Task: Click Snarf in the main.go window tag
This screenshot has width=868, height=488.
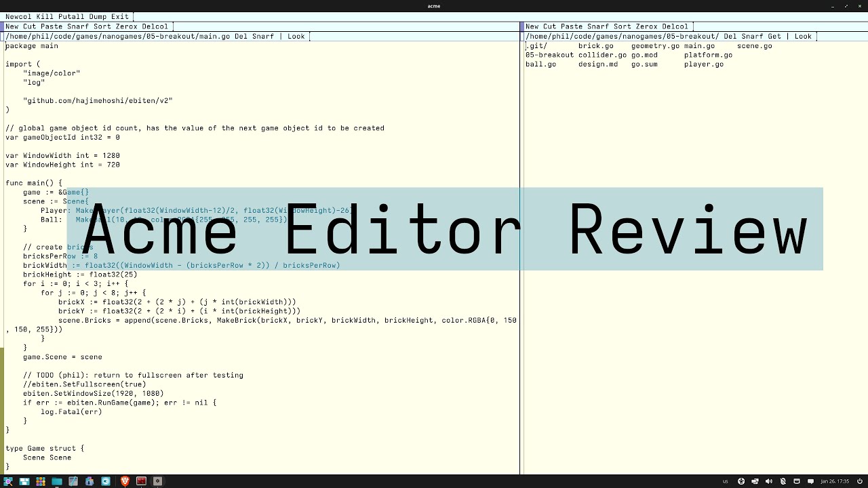Action: tap(263, 36)
